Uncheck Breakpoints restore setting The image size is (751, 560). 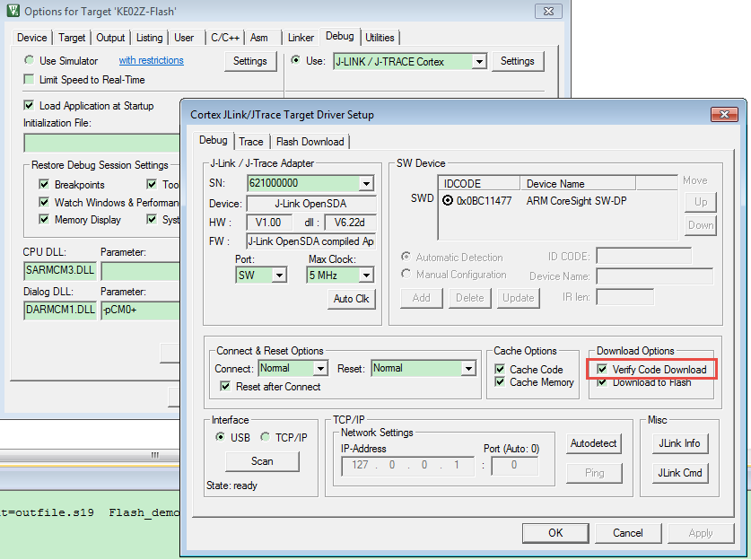click(x=44, y=185)
